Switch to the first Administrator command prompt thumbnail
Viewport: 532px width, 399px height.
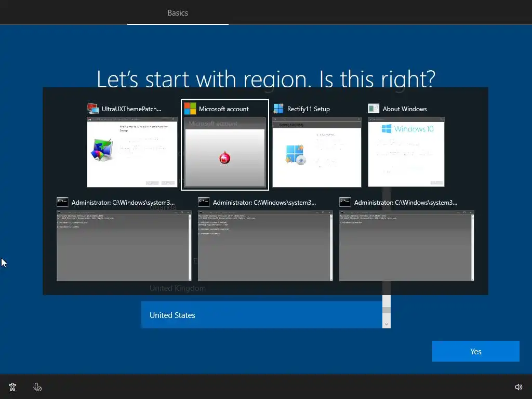coord(124,246)
